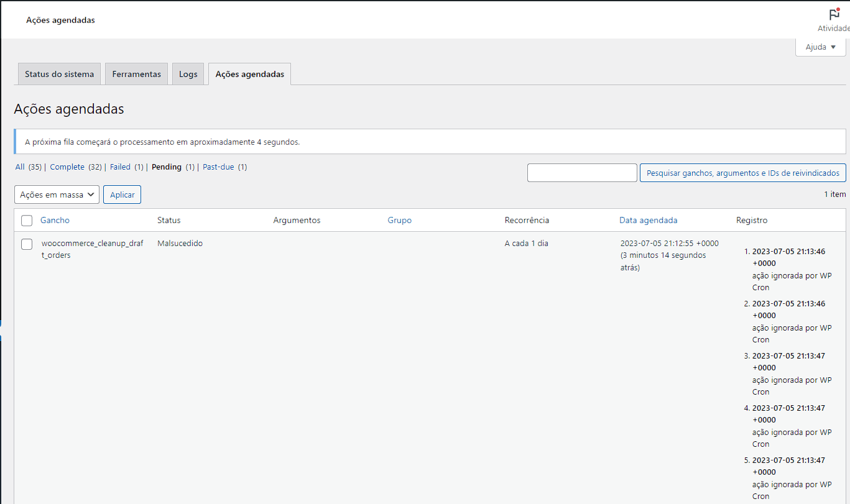Select all rows via header checkbox
850x504 pixels.
27,220
